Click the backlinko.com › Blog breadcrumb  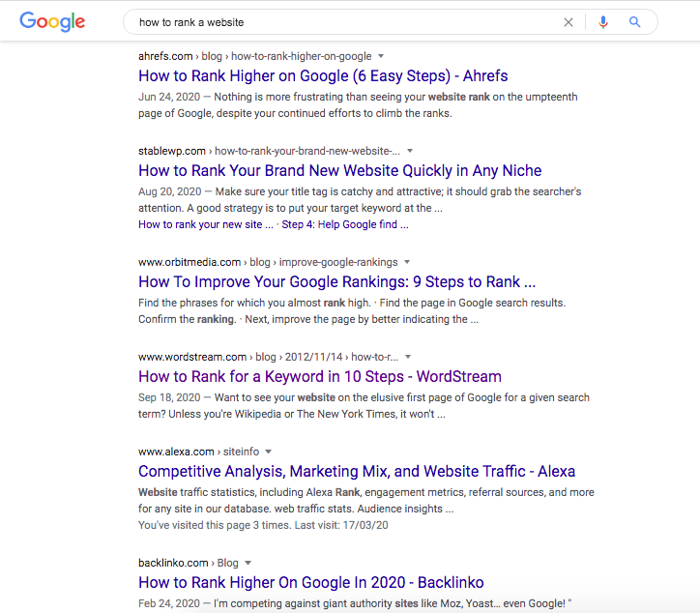pos(189,563)
